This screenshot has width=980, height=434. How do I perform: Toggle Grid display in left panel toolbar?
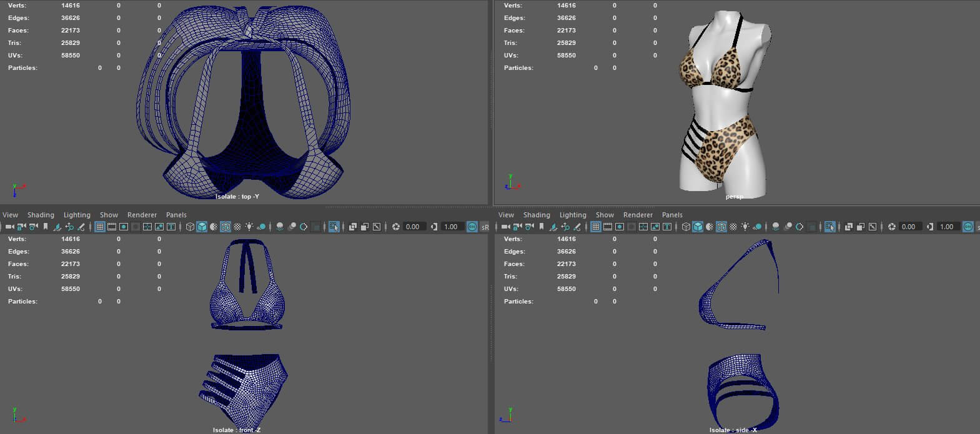click(100, 227)
